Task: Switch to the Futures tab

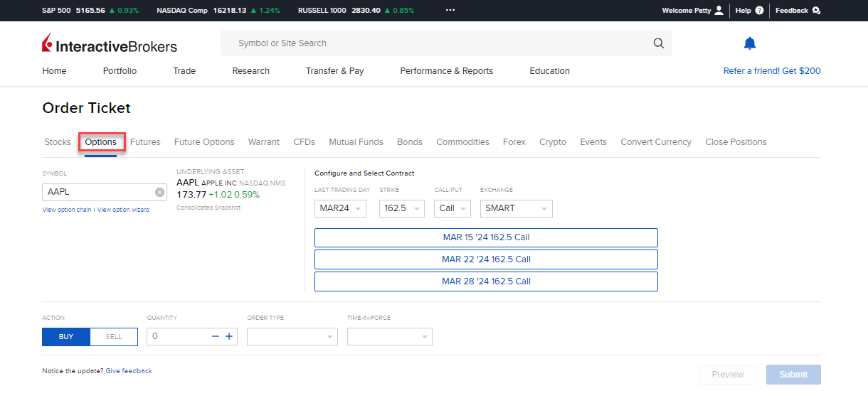Action: point(145,142)
